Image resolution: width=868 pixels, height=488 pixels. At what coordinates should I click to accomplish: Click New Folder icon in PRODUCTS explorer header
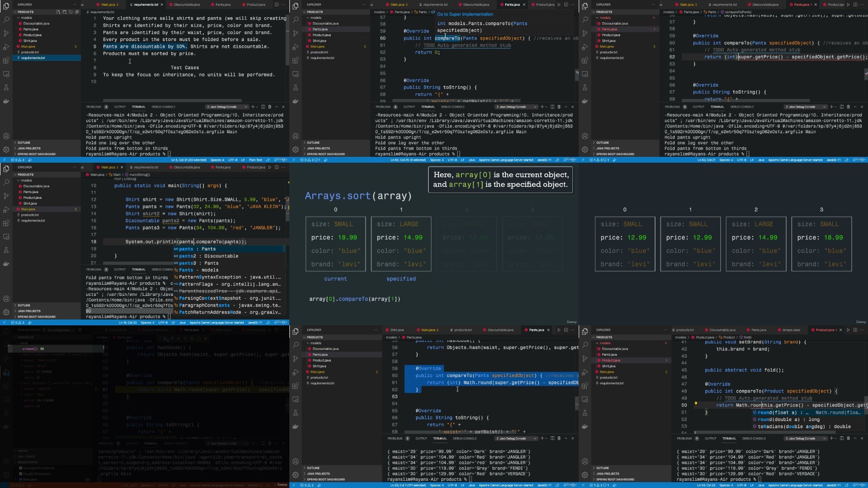click(64, 12)
